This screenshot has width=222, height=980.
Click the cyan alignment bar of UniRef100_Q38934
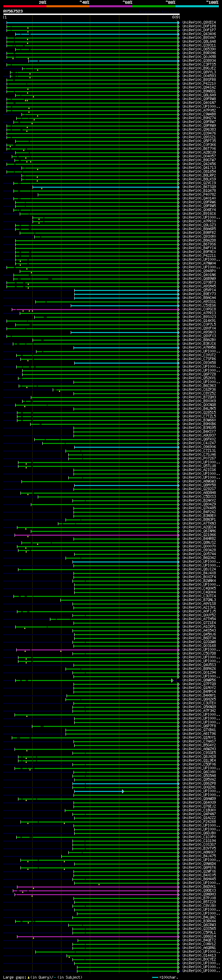point(104,61)
